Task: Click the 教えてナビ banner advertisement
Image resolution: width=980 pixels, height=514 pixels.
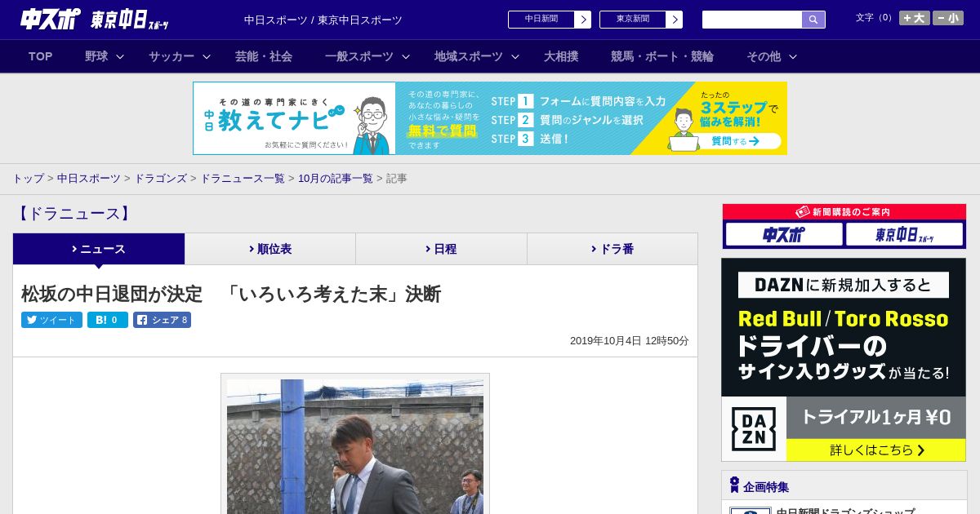Action: (490, 118)
